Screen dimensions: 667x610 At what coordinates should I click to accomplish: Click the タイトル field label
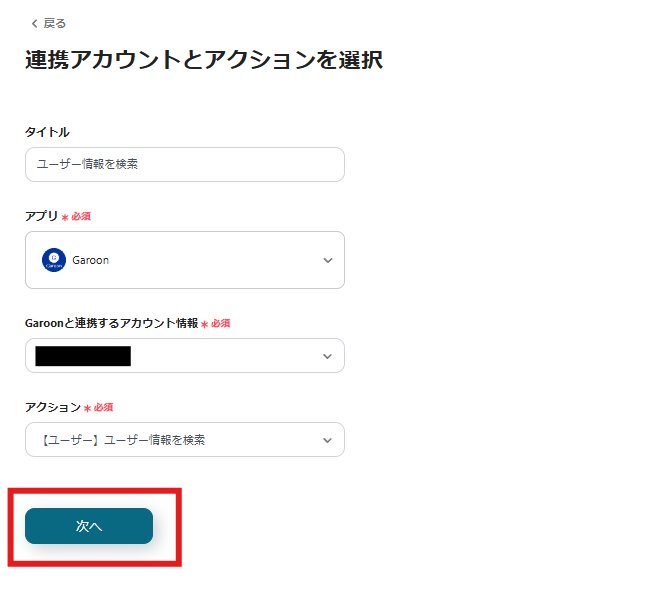pyautogui.click(x=47, y=132)
